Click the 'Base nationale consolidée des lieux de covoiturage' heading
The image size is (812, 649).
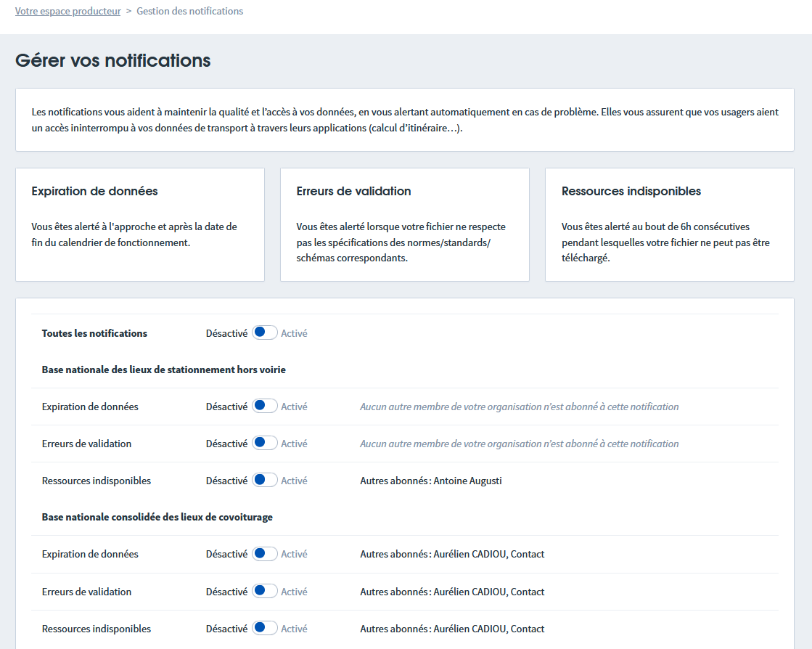[x=157, y=517]
